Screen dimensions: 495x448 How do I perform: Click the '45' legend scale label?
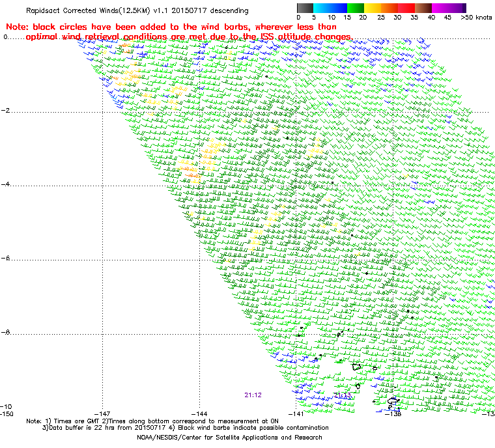point(447,18)
